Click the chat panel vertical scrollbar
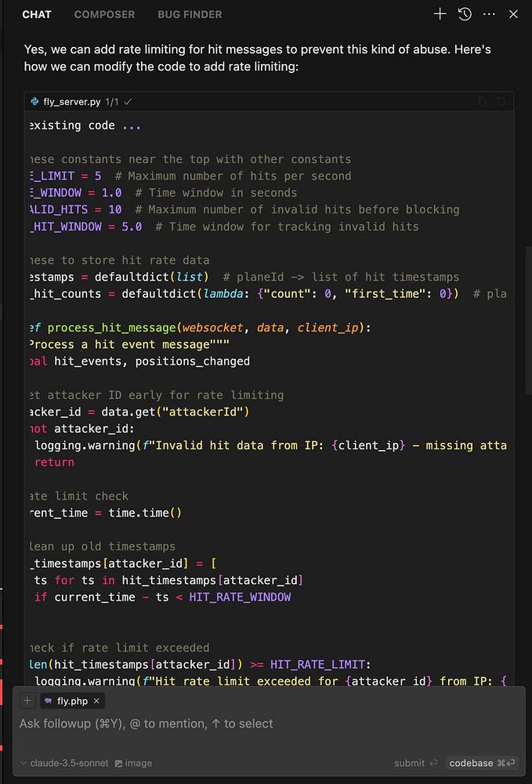 click(x=528, y=320)
